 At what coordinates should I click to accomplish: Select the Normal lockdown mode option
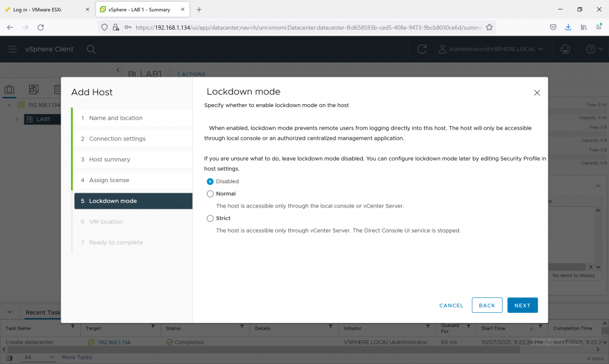tap(210, 194)
